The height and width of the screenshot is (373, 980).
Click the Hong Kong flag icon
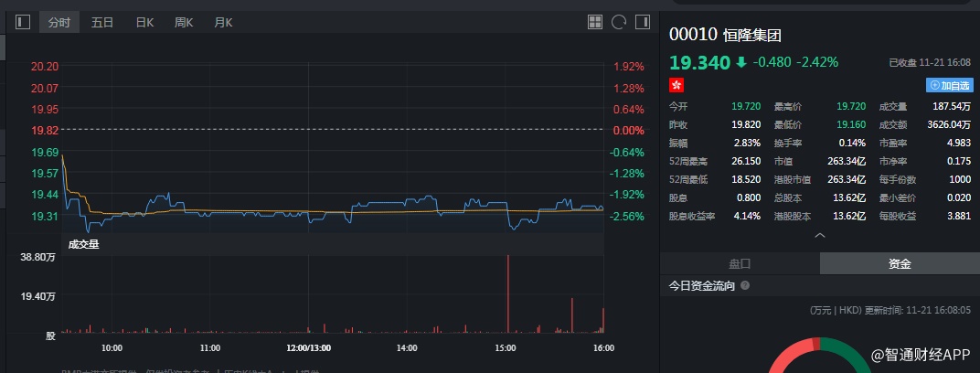[676, 85]
